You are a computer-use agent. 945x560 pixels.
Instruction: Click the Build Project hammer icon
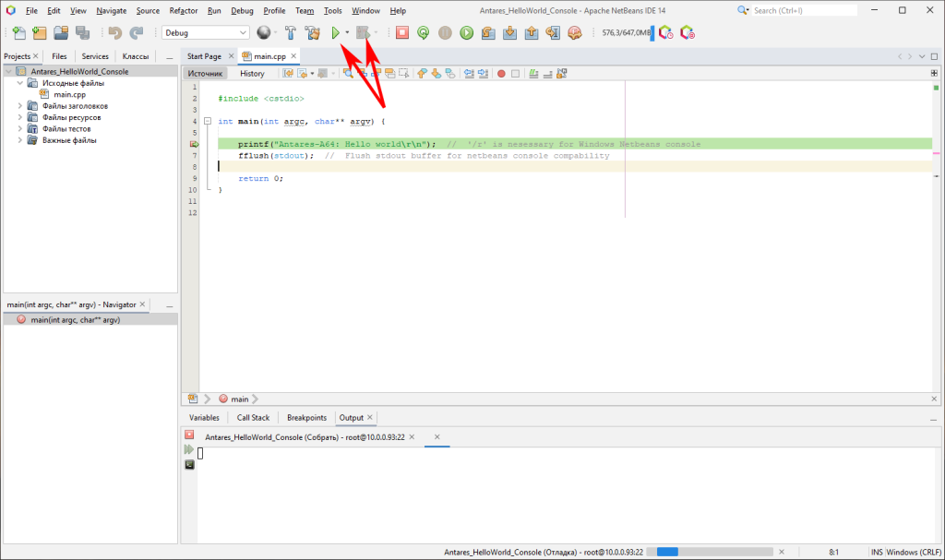pyautogui.click(x=291, y=33)
